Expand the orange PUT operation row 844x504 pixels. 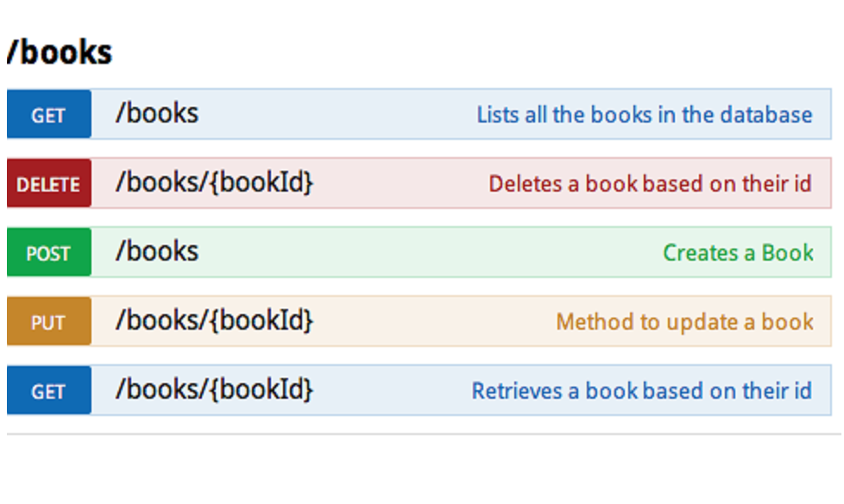tap(431, 322)
